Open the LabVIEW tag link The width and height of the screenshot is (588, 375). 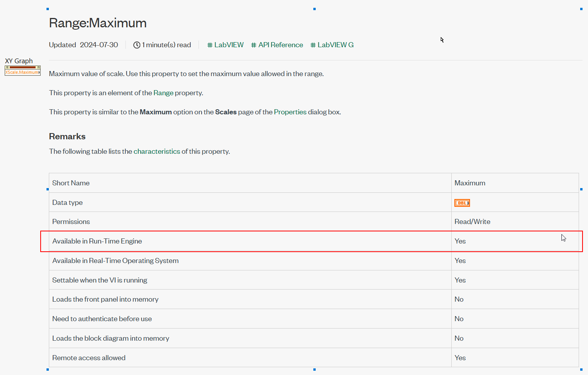pos(225,45)
